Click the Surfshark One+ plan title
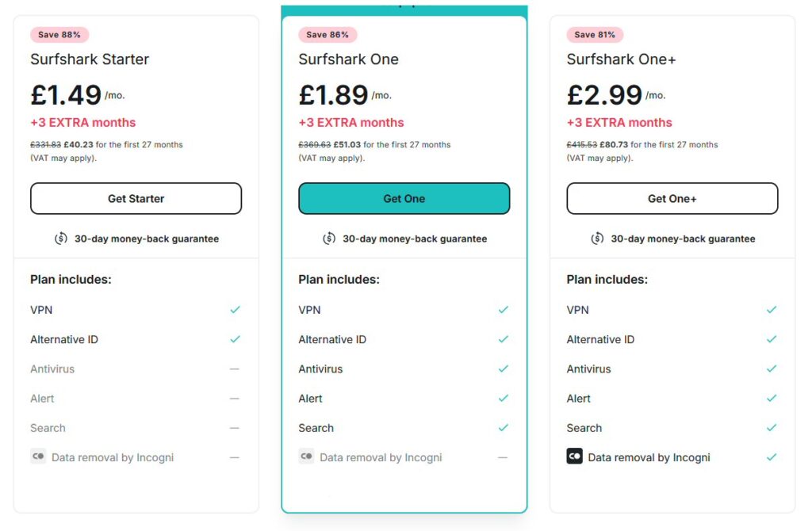The width and height of the screenshot is (812, 531). pyautogui.click(x=621, y=59)
